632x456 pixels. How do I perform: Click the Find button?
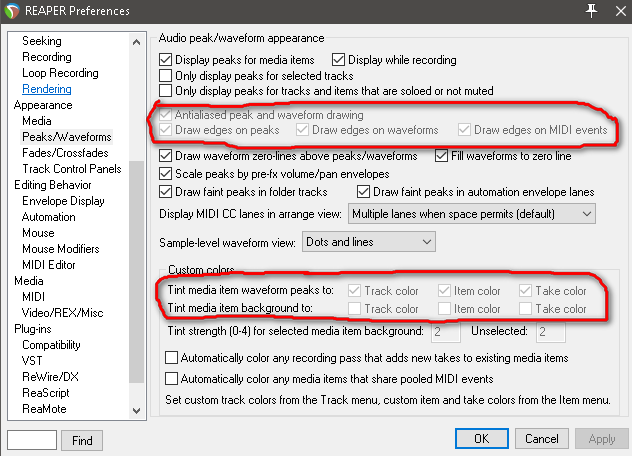tap(82, 440)
